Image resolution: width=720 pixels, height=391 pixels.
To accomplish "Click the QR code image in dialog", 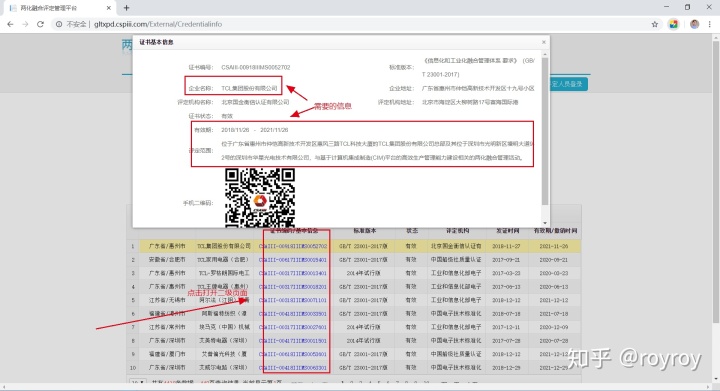I will [x=260, y=198].
